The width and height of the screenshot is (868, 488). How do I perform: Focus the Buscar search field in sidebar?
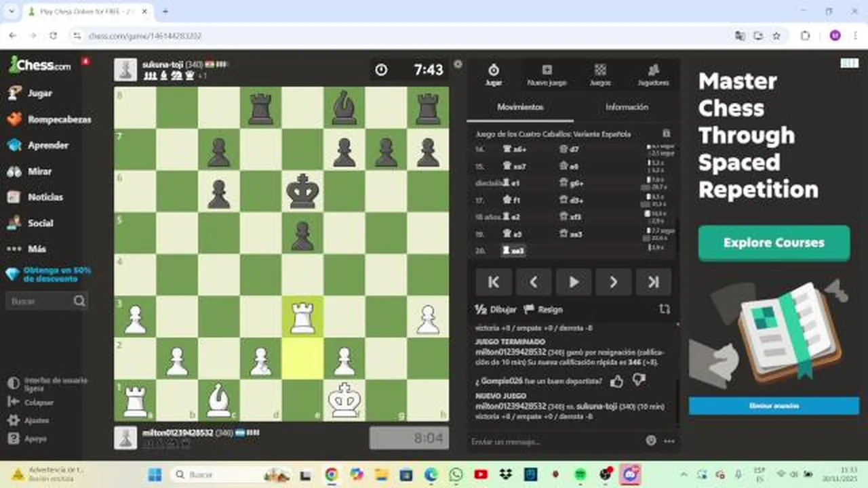(46, 301)
